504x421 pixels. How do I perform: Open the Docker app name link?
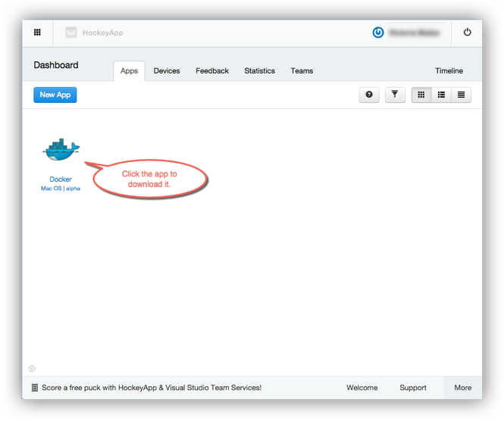pos(61,179)
